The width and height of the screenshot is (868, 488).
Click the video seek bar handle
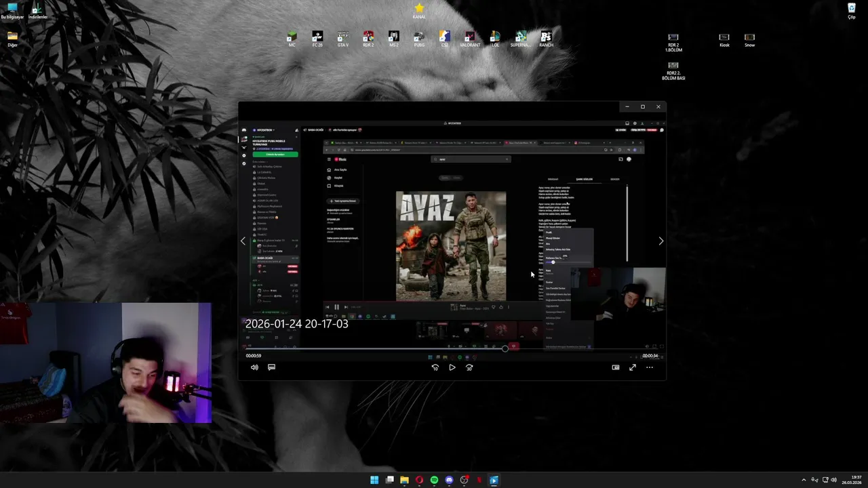505,348
